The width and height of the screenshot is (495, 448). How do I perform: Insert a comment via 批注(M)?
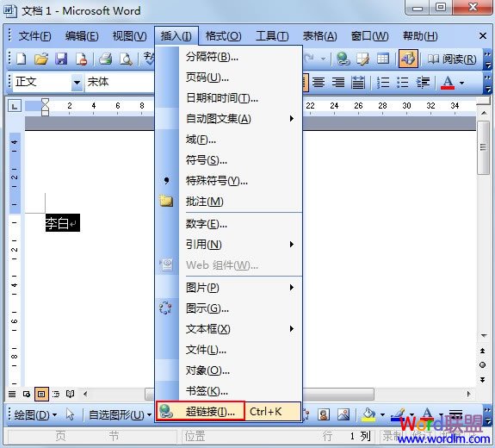(x=228, y=202)
